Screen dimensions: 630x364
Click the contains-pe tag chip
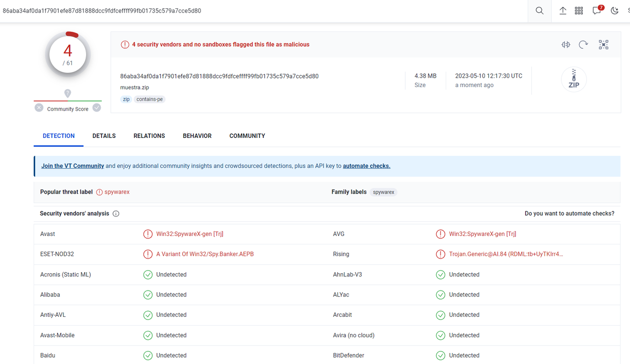[x=150, y=99]
